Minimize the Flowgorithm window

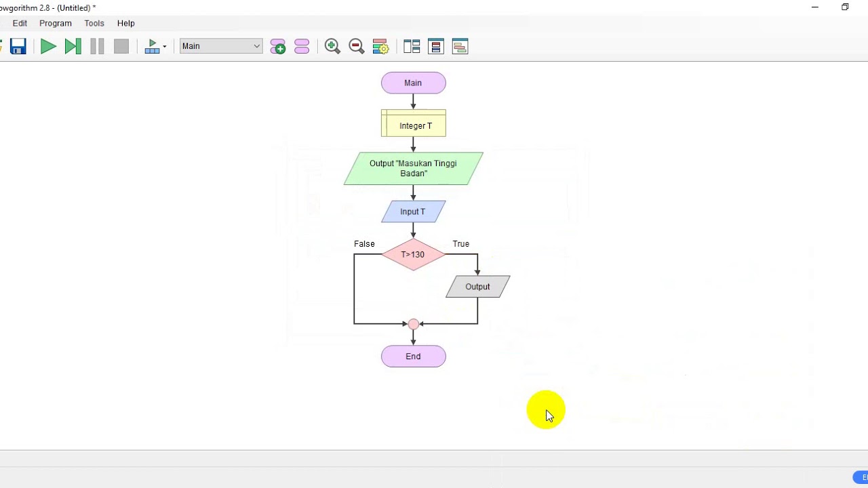(x=815, y=7)
